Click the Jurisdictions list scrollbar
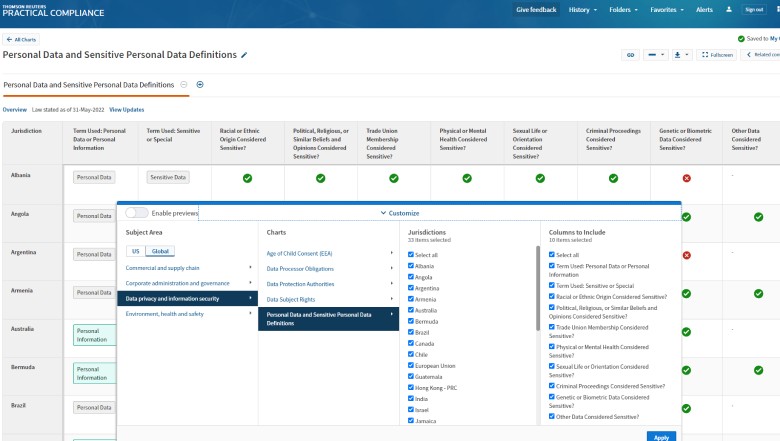The image size is (780, 441). [538, 288]
